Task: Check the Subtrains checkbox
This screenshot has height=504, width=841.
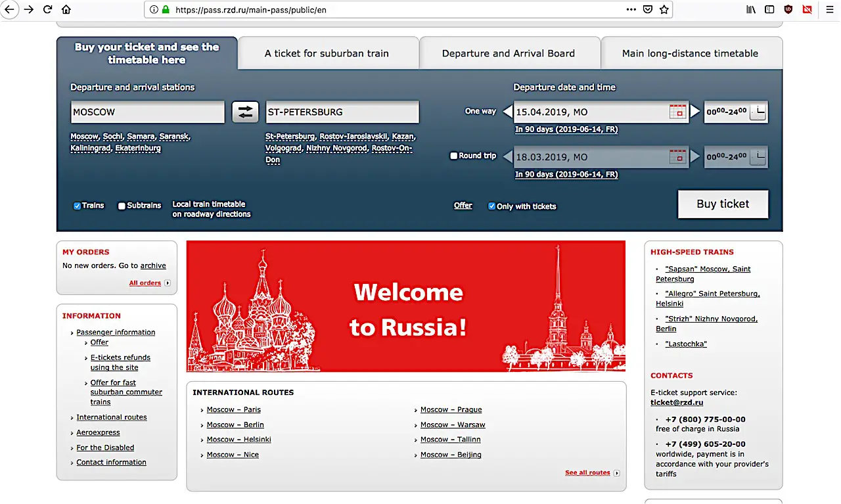Action: [122, 206]
